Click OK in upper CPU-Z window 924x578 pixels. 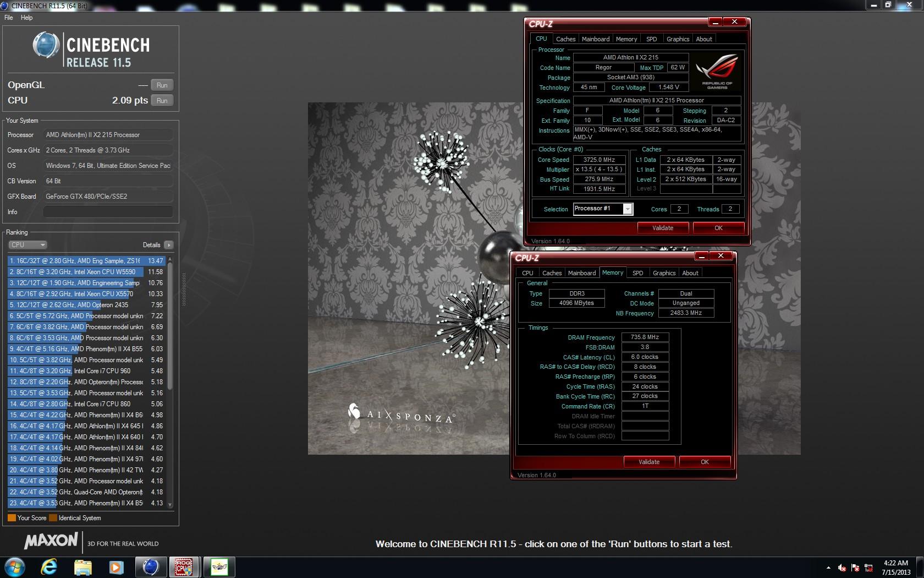tap(718, 228)
